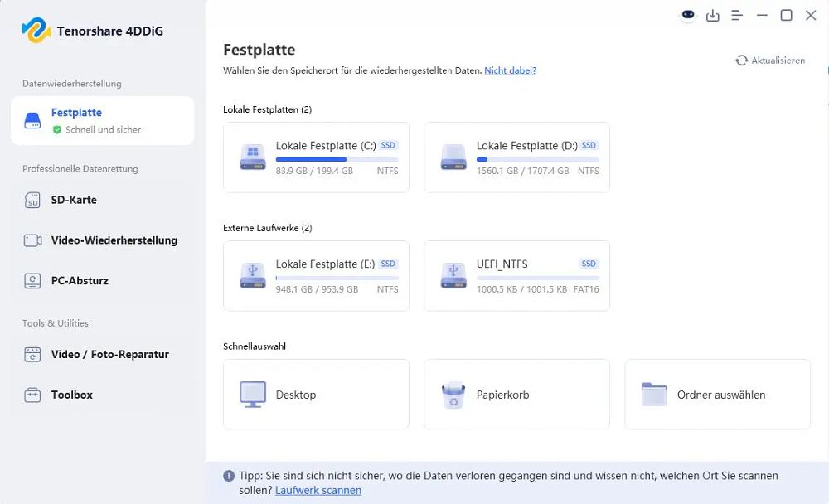
Task: Click the Papierkorb recycle bin icon
Action: 453,395
